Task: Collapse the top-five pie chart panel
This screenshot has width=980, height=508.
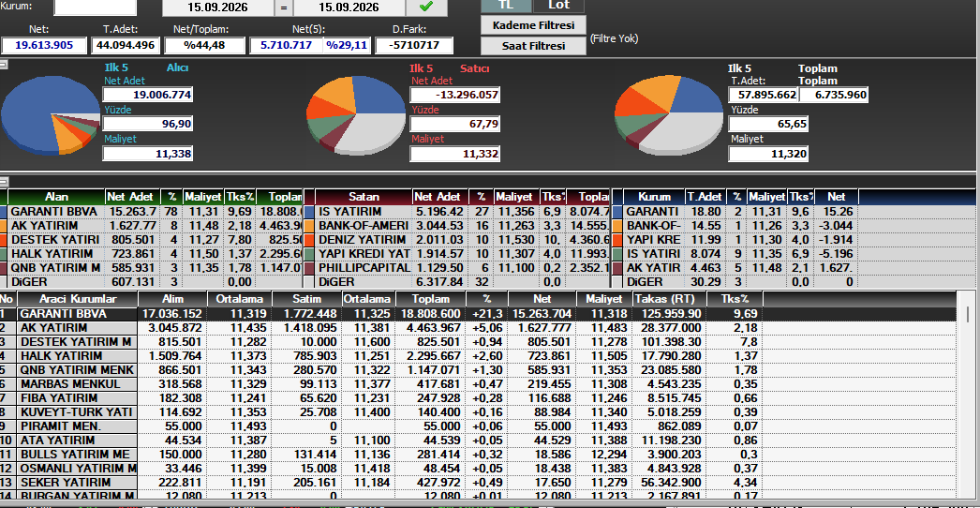Action: coord(4,65)
